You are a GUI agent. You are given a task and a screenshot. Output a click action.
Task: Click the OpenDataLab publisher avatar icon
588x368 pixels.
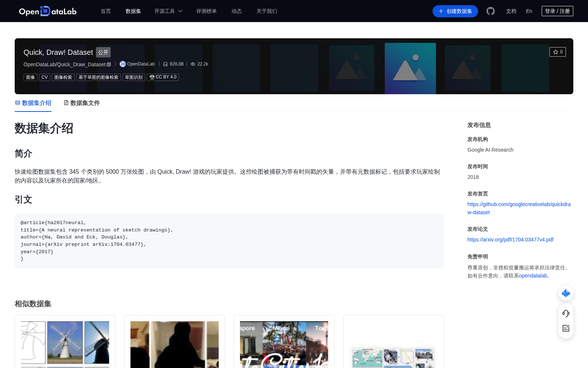pos(123,64)
